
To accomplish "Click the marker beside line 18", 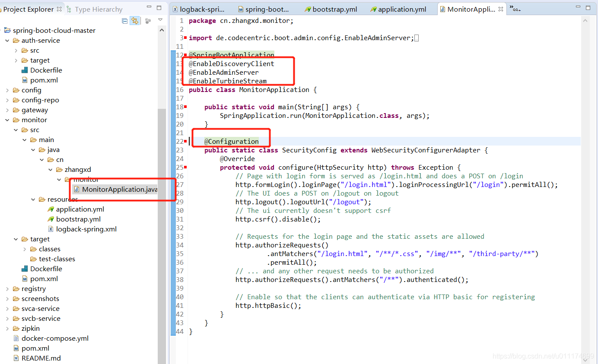I will pos(185,107).
